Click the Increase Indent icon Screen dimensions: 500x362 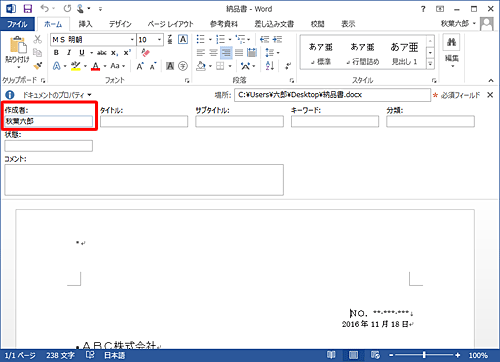click(277, 39)
